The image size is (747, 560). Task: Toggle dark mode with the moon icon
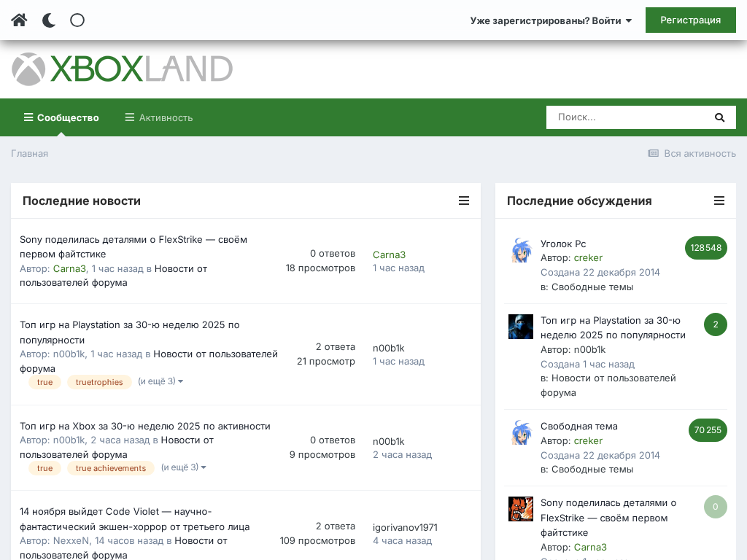tap(49, 20)
